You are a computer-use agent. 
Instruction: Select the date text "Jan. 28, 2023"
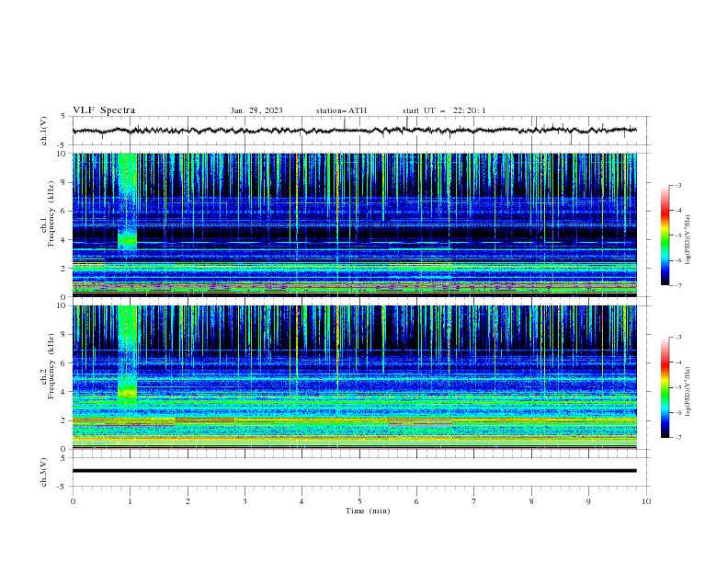256,110
